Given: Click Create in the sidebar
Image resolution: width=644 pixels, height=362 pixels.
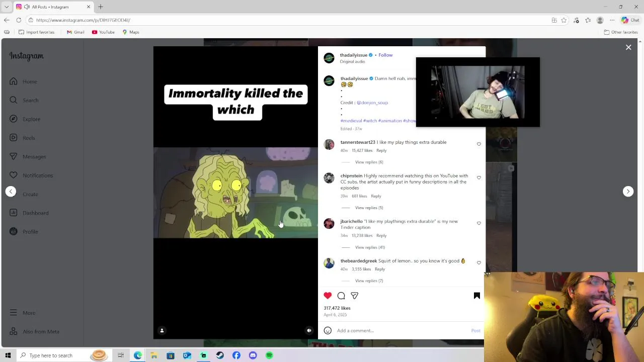Looking at the screenshot, I should pyautogui.click(x=24, y=194).
